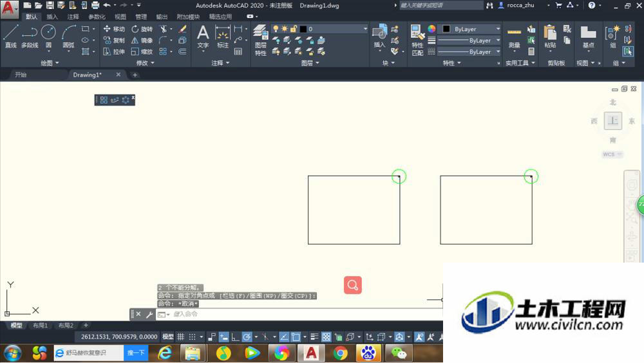Click the 搜一下 search button in taskbar
Viewport: 644px width, 363px height.
pyautogui.click(x=136, y=353)
